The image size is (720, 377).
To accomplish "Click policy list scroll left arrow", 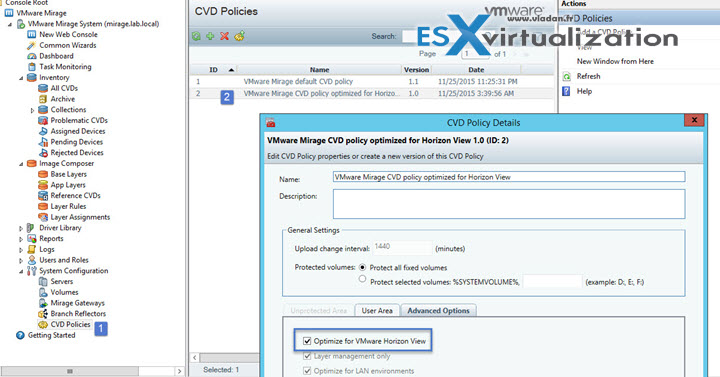I will pyautogui.click(x=195, y=357).
